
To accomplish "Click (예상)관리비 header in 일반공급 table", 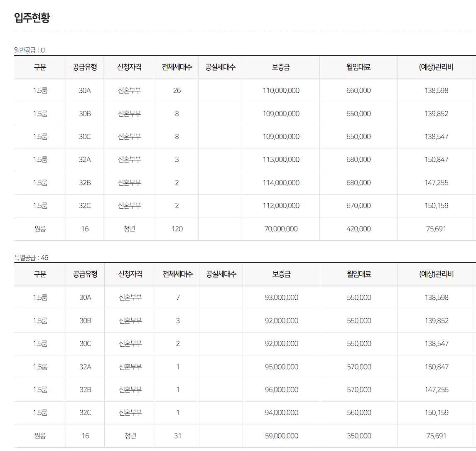I will [x=436, y=67].
